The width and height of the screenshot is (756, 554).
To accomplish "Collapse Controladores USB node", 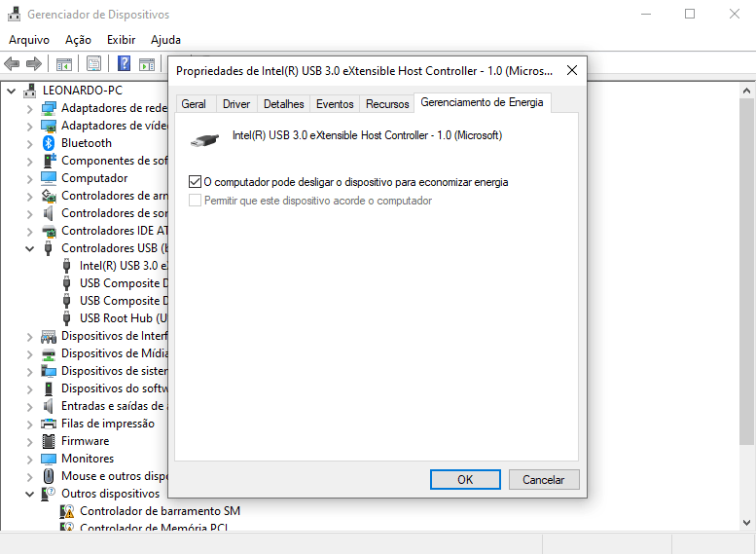I will [30, 248].
